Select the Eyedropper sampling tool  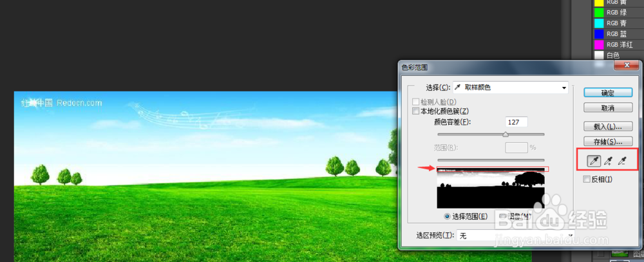594,161
